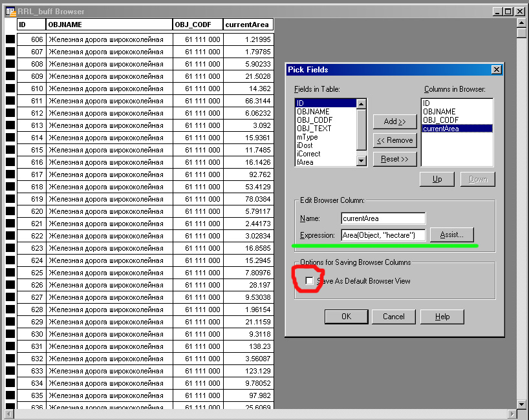Click the Assist... button

[x=452, y=235]
